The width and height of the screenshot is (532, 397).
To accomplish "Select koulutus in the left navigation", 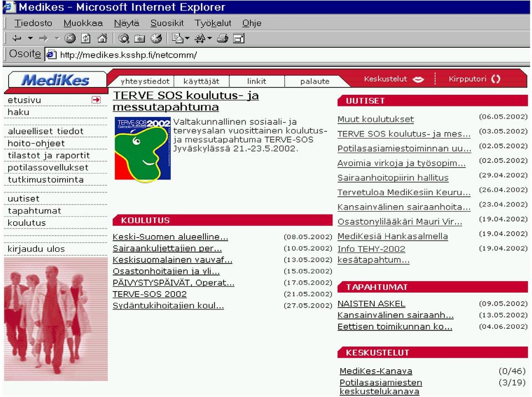I will click(x=27, y=223).
